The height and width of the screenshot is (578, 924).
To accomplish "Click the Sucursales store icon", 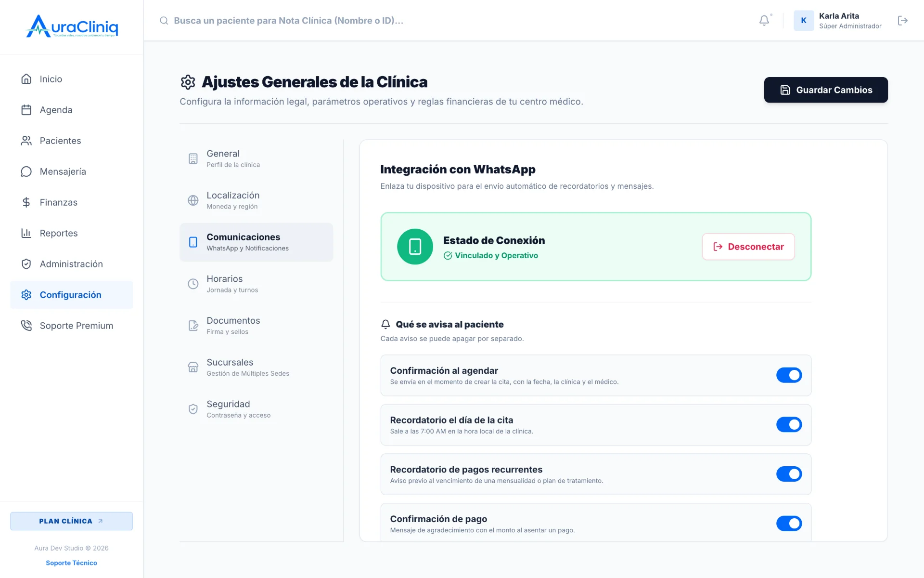I will pos(193,368).
